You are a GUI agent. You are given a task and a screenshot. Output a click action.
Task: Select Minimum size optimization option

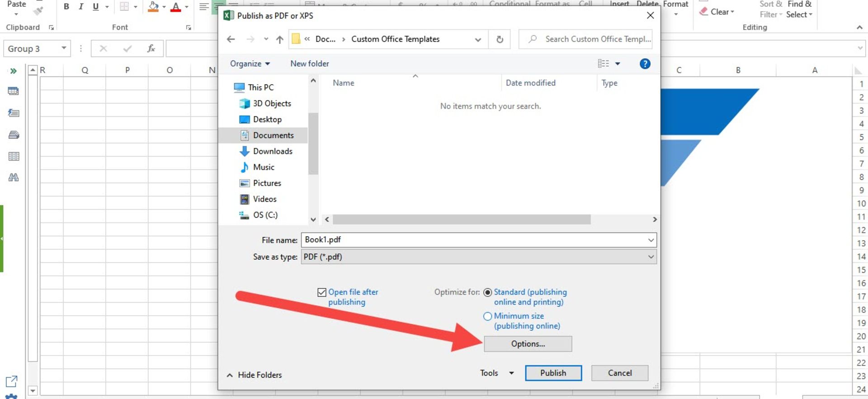coord(487,316)
